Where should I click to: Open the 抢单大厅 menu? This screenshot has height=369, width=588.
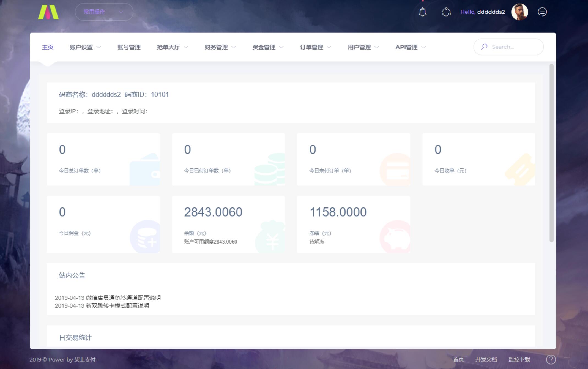pyautogui.click(x=169, y=47)
